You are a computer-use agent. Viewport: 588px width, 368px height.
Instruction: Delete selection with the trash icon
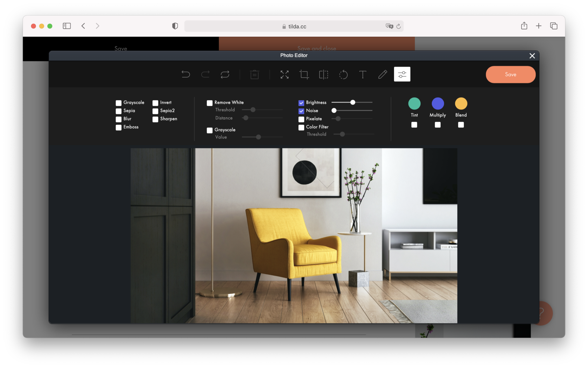[x=254, y=74]
